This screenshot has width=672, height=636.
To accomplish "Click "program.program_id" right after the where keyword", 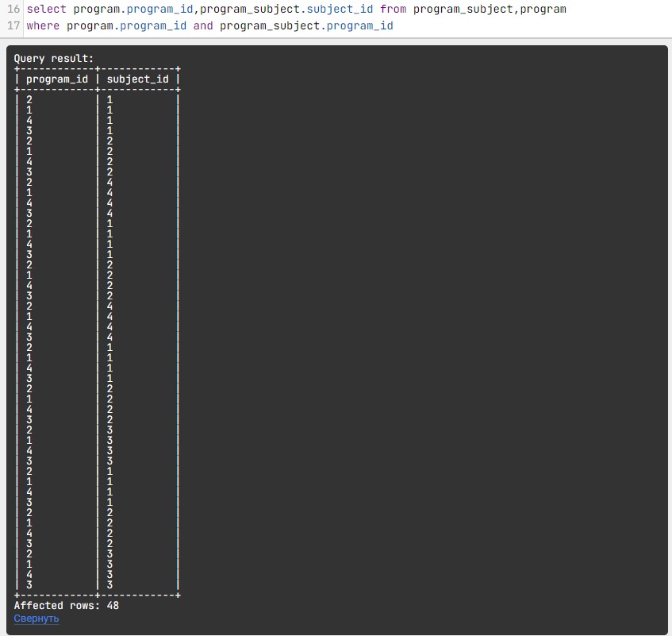I will [x=127, y=26].
